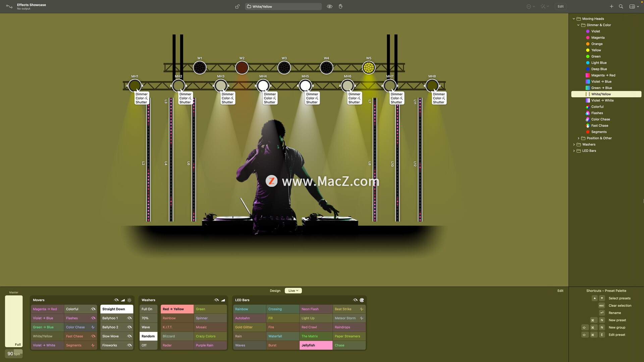Select the Violet → White preset in sidebar
This screenshot has height=362, width=644.
click(x=602, y=101)
